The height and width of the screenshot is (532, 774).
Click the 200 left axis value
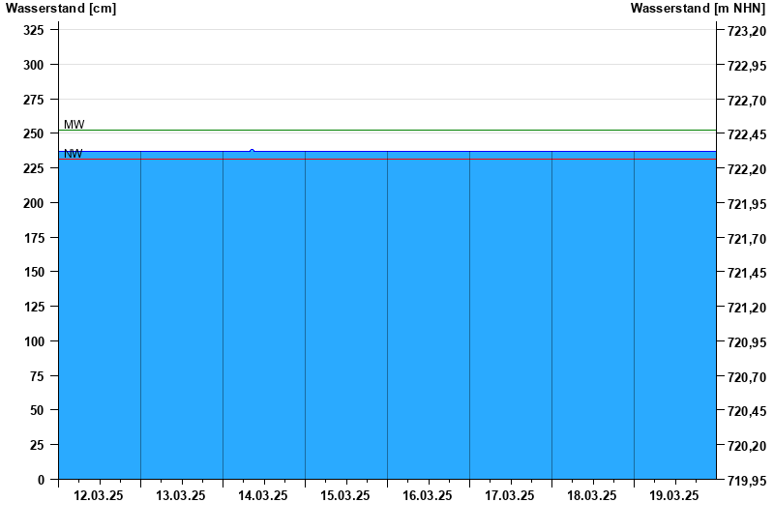(x=34, y=203)
